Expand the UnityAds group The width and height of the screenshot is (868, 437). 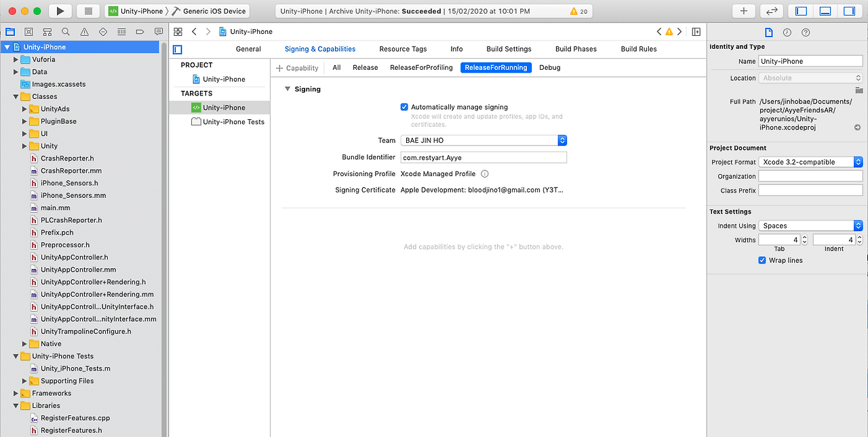[25, 109]
